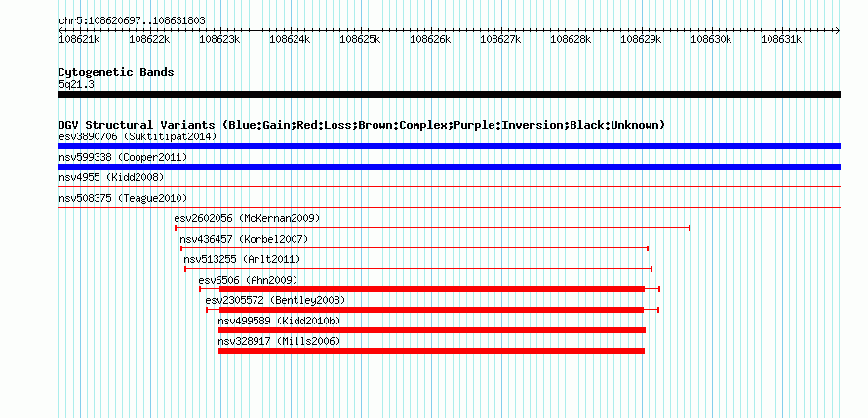
Task: Click the 108627k ruler tick label
Action: 501,39
